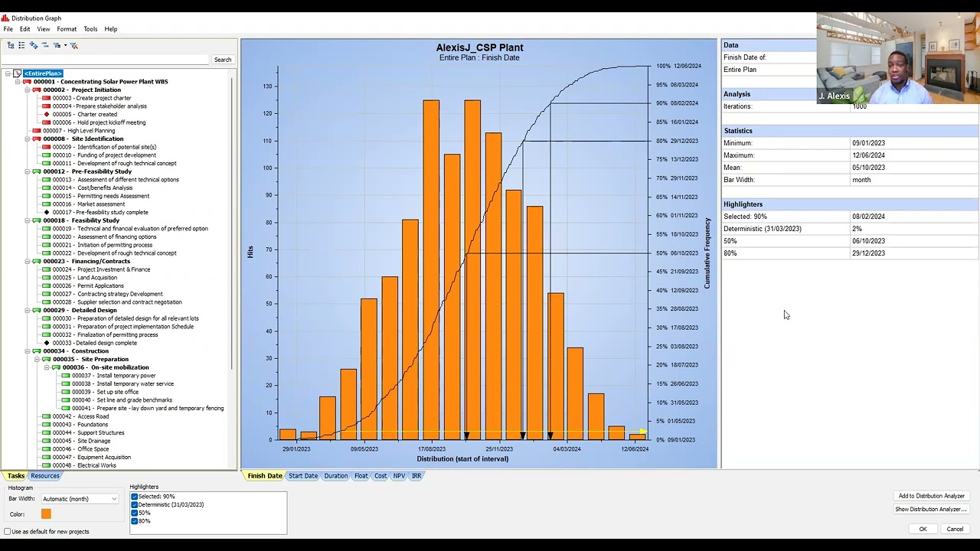
Task: Click the Cancel button
Action: coord(955,529)
